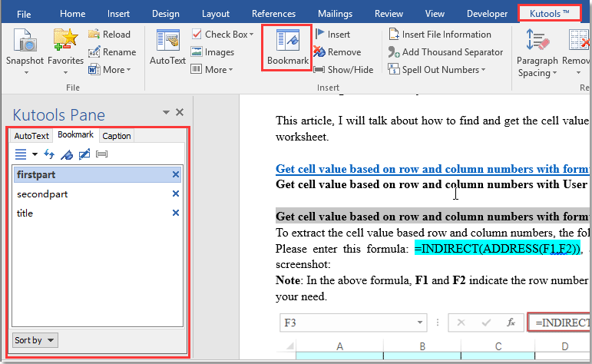Switch to the Developer ribbon tab
The height and width of the screenshot is (364, 592).
(x=487, y=14)
